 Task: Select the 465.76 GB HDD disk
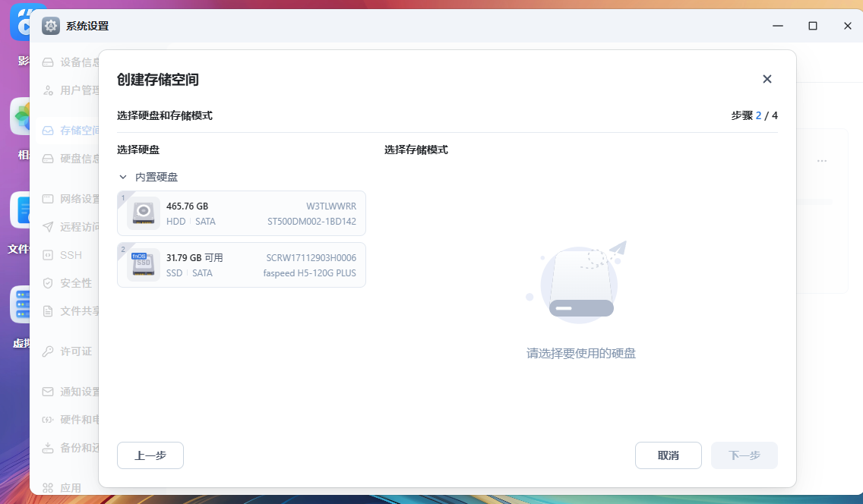242,213
